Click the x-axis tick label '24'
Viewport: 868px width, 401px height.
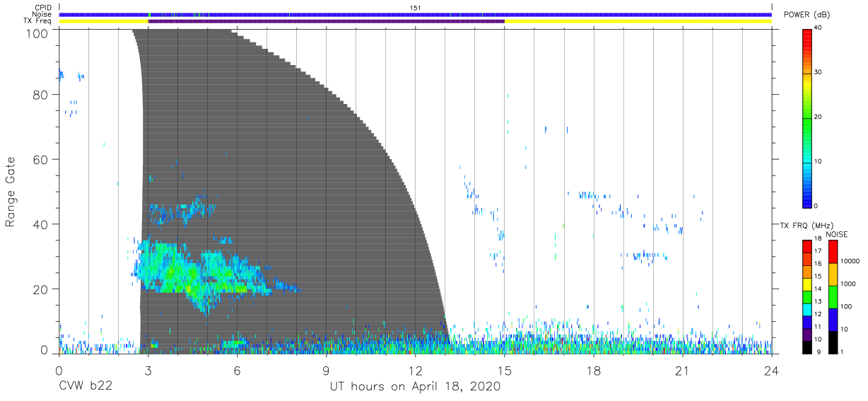click(772, 371)
